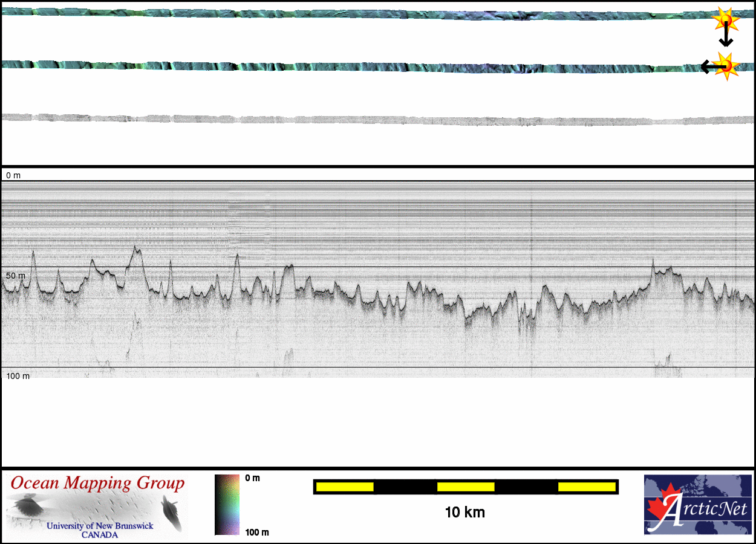
Task: Click the 50 m depth label on profile
Action: (x=16, y=276)
